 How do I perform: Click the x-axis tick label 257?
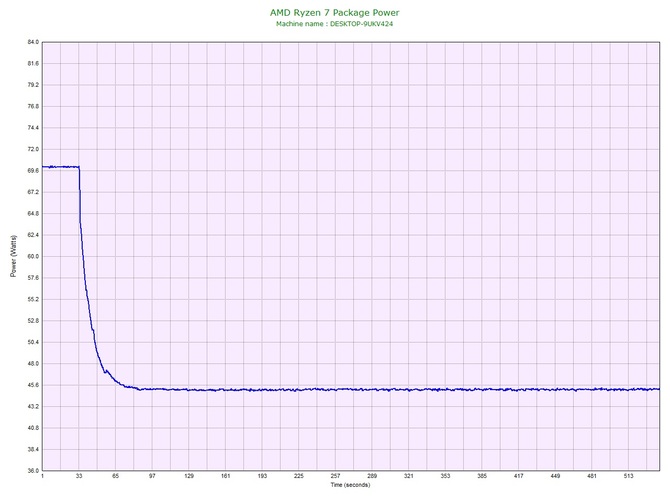(335, 476)
